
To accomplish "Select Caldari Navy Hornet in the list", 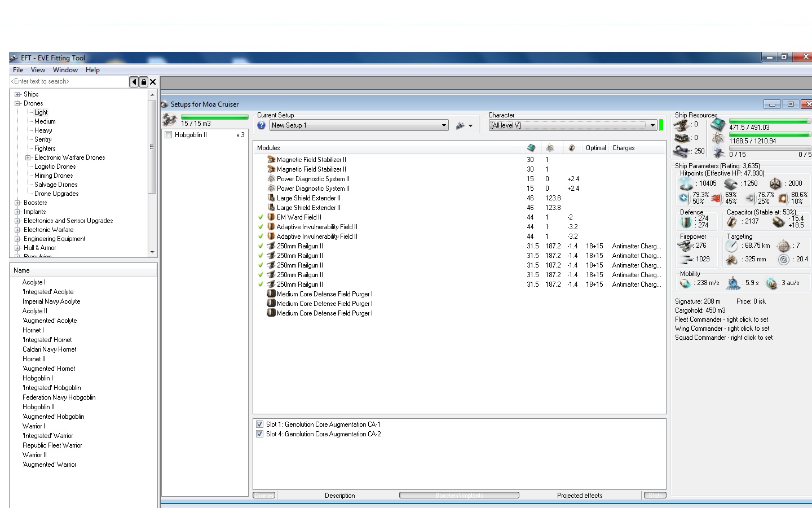I will point(49,349).
